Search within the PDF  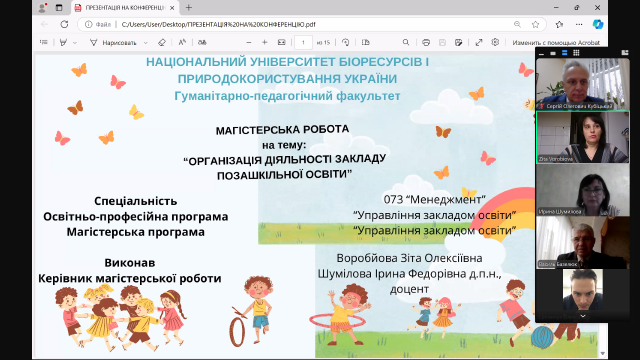click(406, 42)
